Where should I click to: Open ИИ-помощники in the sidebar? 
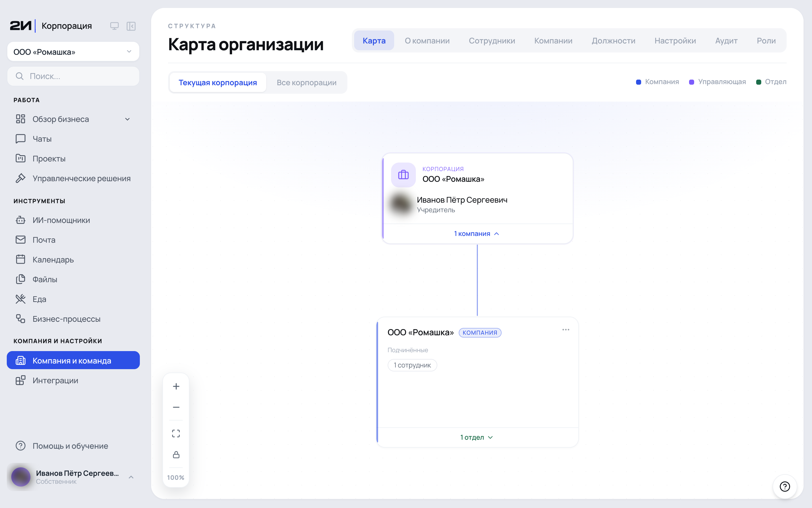pyautogui.click(x=73, y=220)
